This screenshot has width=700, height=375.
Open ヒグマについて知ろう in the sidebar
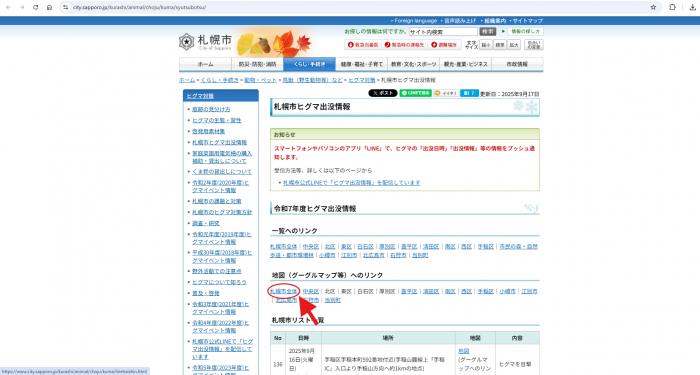(219, 282)
